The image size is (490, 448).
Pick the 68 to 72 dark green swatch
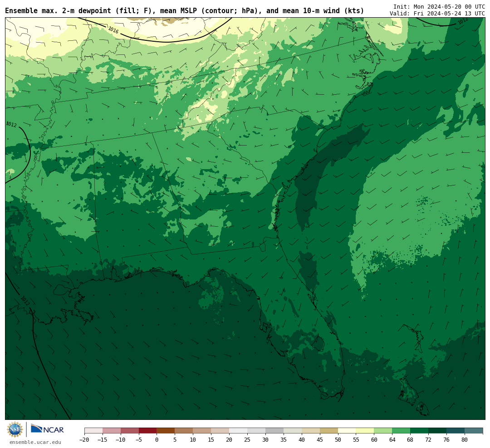[420, 431]
